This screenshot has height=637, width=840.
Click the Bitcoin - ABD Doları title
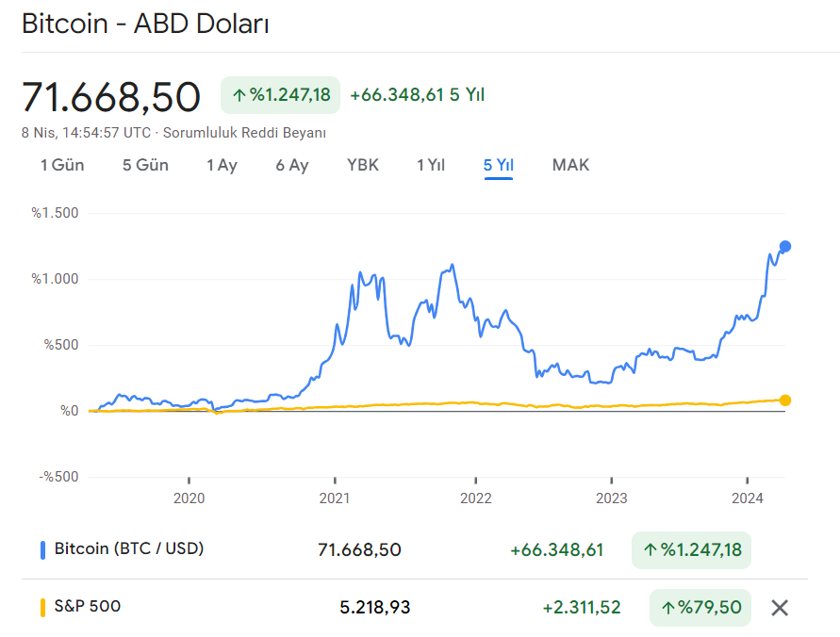[x=148, y=24]
